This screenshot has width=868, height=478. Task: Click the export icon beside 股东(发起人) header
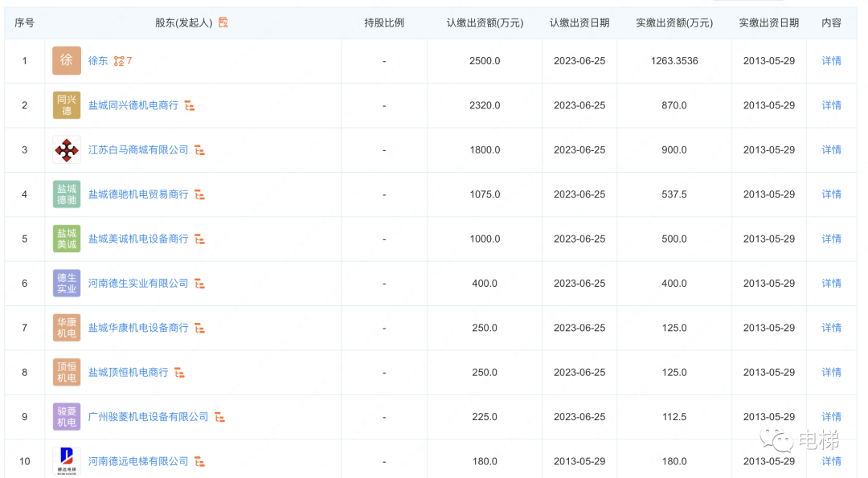coord(223,22)
